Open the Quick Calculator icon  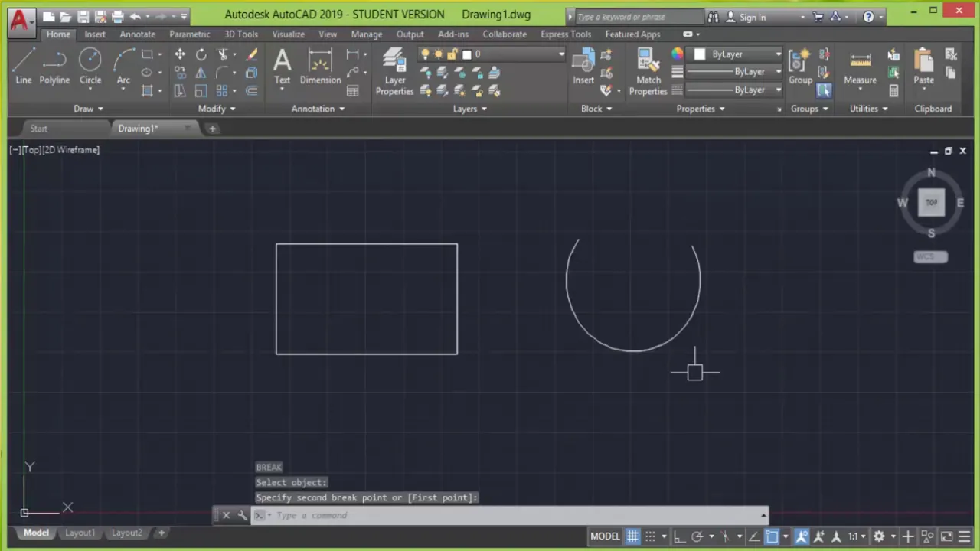pos(893,91)
